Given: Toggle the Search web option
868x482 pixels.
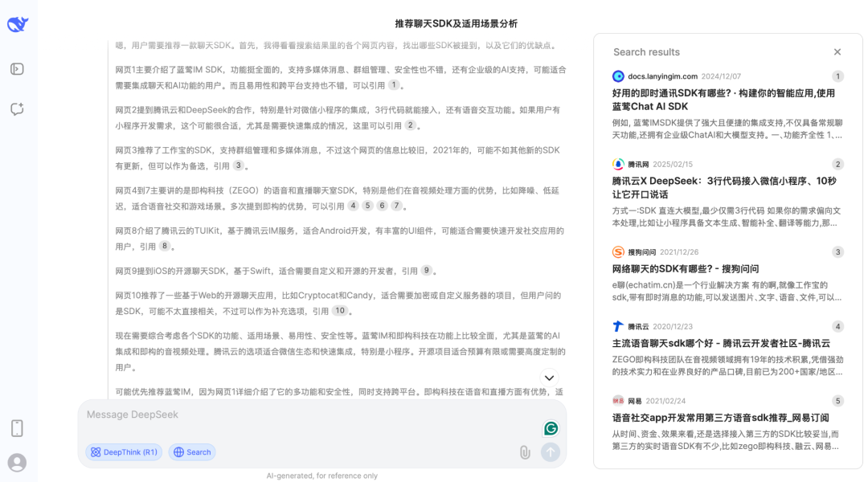Looking at the screenshot, I should pyautogui.click(x=192, y=452).
